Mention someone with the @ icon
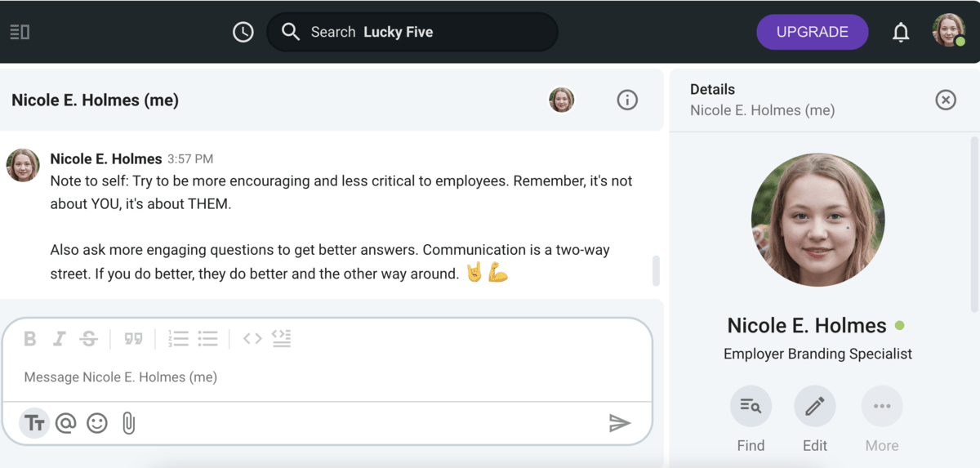Viewport: 980px width, 468px height. (x=66, y=423)
